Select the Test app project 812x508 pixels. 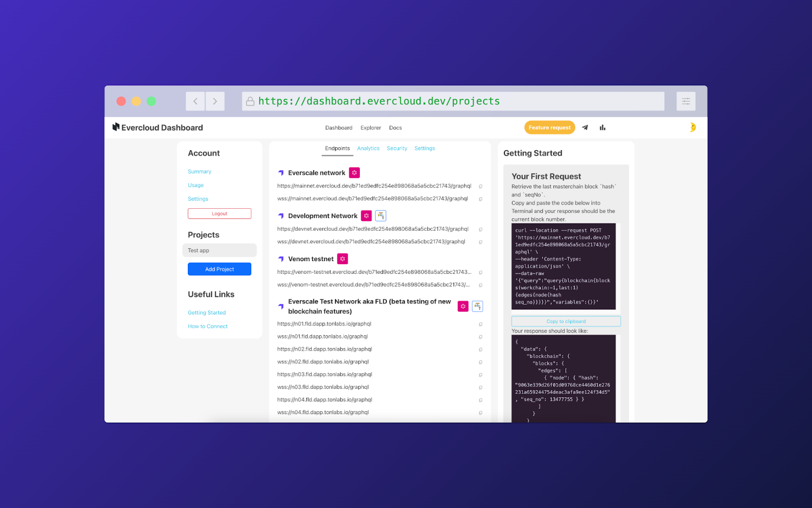(x=219, y=250)
